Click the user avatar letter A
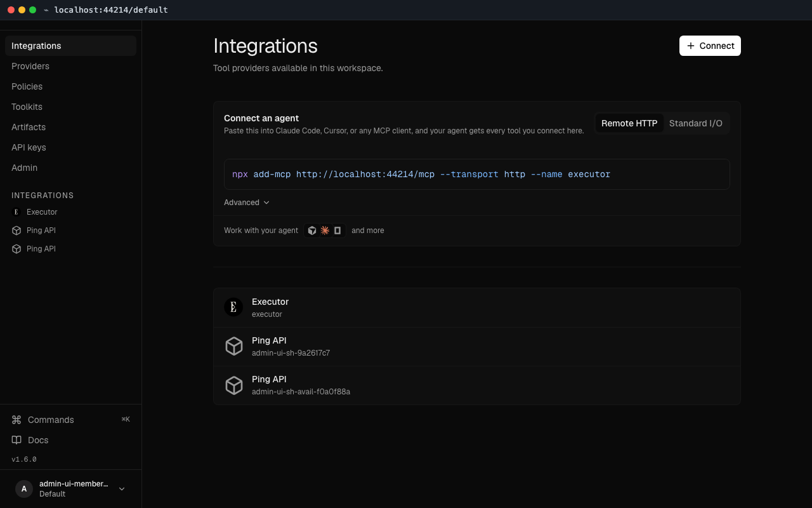 pyautogui.click(x=24, y=489)
